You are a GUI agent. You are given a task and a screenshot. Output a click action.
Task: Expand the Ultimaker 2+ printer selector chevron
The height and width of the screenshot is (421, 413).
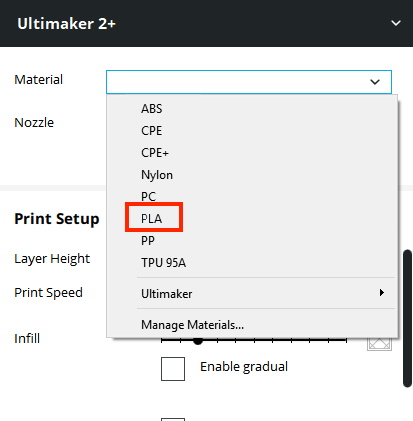coord(396,23)
